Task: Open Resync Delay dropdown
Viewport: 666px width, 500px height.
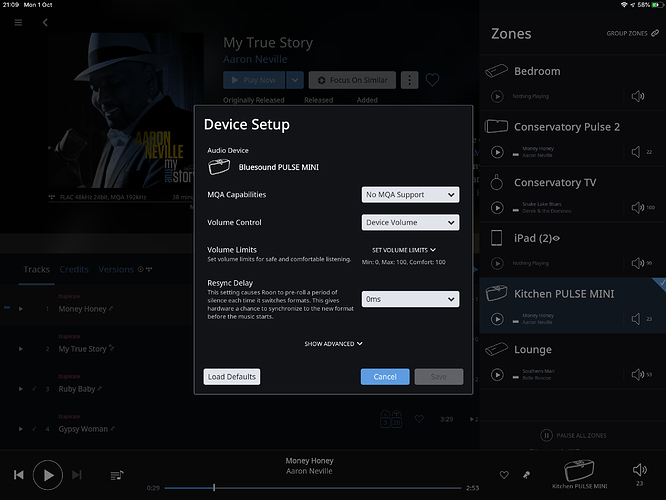Action: 410,299
